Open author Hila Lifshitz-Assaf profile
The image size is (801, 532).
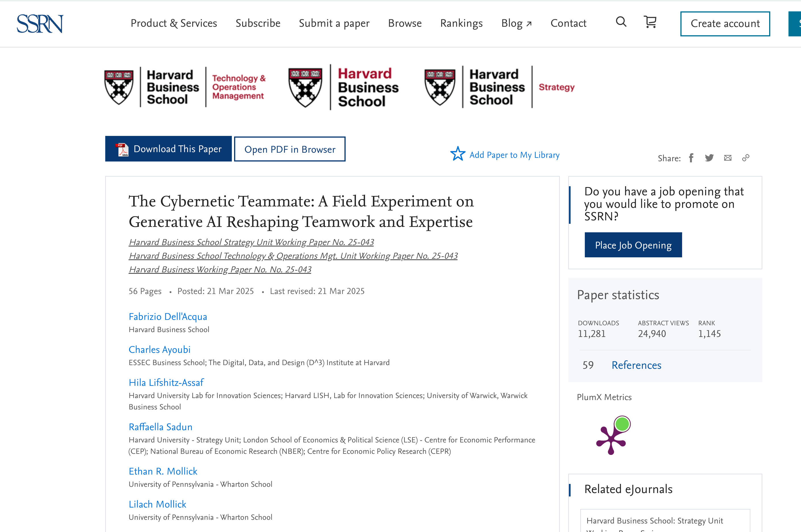[x=166, y=382]
